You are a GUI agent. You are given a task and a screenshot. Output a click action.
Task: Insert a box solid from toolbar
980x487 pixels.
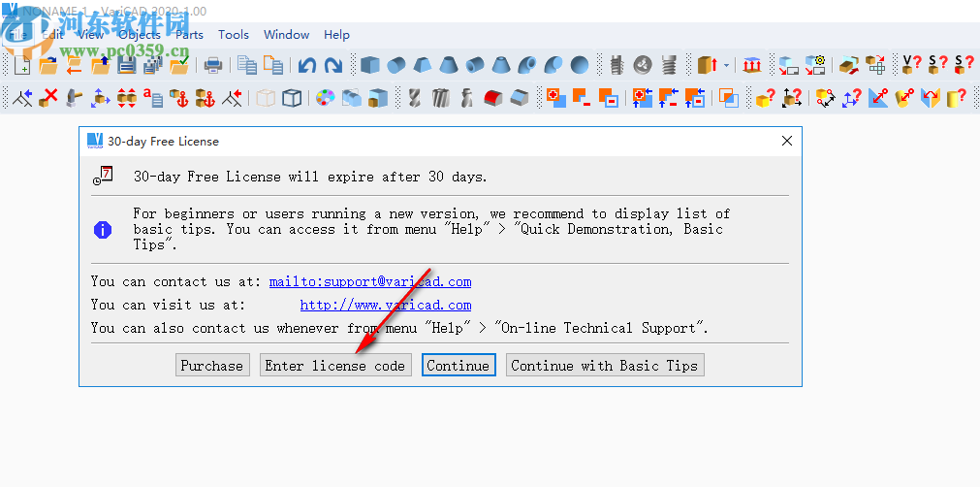pyautogui.click(x=370, y=65)
